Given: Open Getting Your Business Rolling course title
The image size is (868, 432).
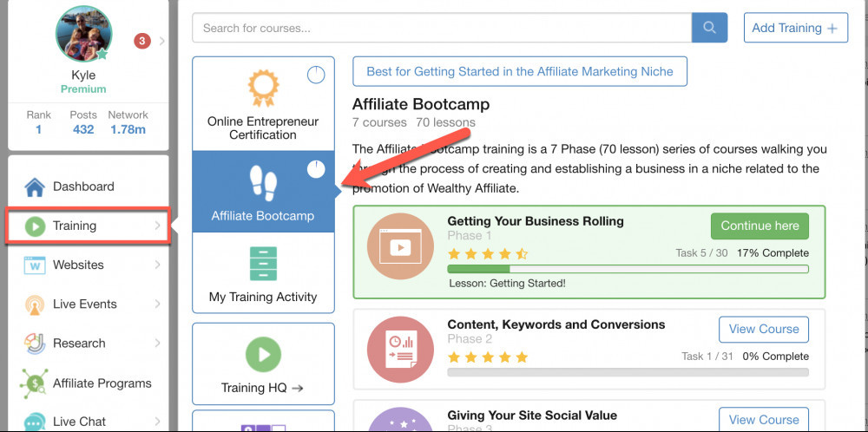Looking at the screenshot, I should (x=536, y=221).
